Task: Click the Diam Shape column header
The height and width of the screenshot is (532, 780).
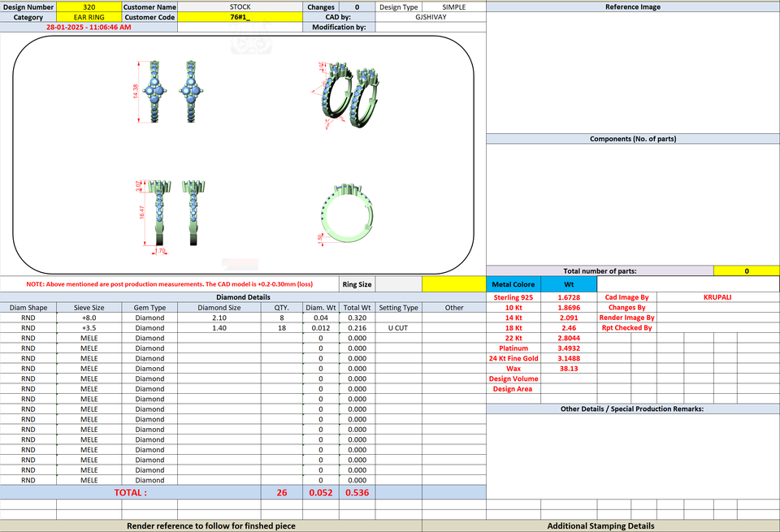Action: [28, 308]
